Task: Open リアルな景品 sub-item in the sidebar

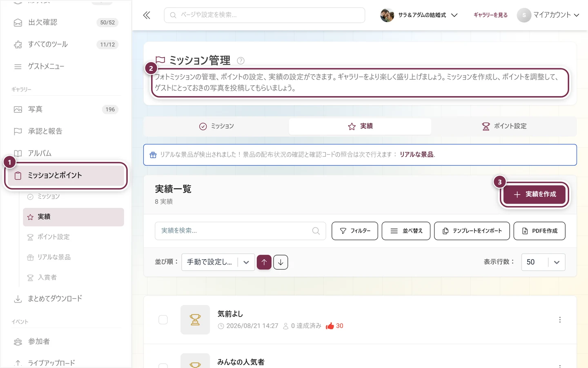Action: tap(73, 257)
